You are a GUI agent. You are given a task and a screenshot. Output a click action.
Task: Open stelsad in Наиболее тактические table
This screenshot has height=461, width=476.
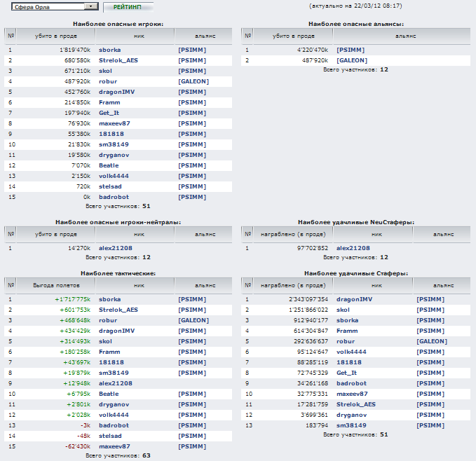(111, 435)
